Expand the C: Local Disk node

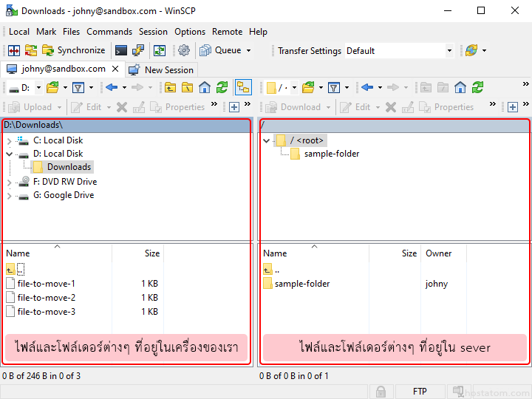[9, 140]
